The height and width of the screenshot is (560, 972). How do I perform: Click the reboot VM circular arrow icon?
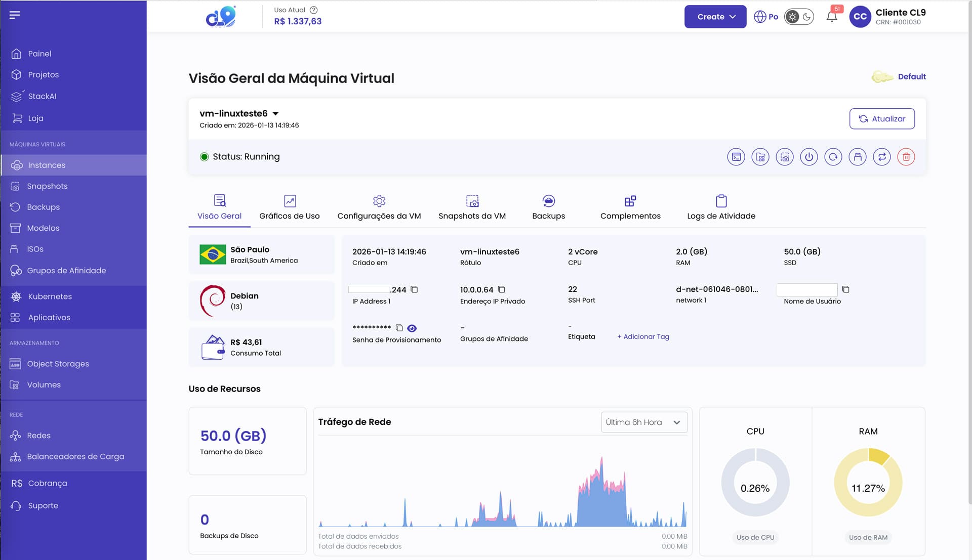point(833,157)
